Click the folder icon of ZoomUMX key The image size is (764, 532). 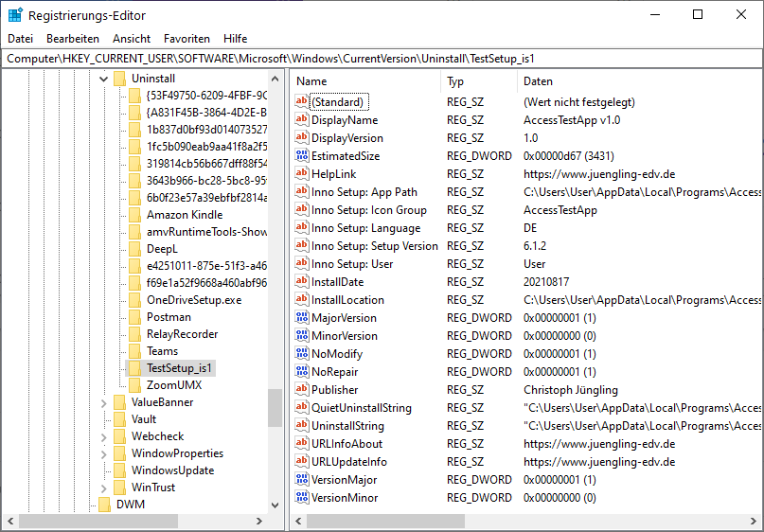click(135, 385)
